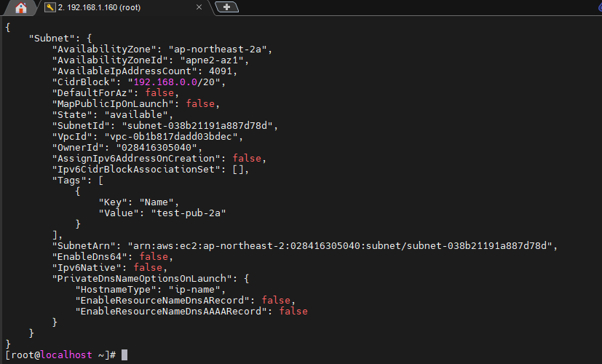602x364 pixels.
Task: Click the SubnetArn arn:aws:ec2 string
Action: (x=340, y=246)
